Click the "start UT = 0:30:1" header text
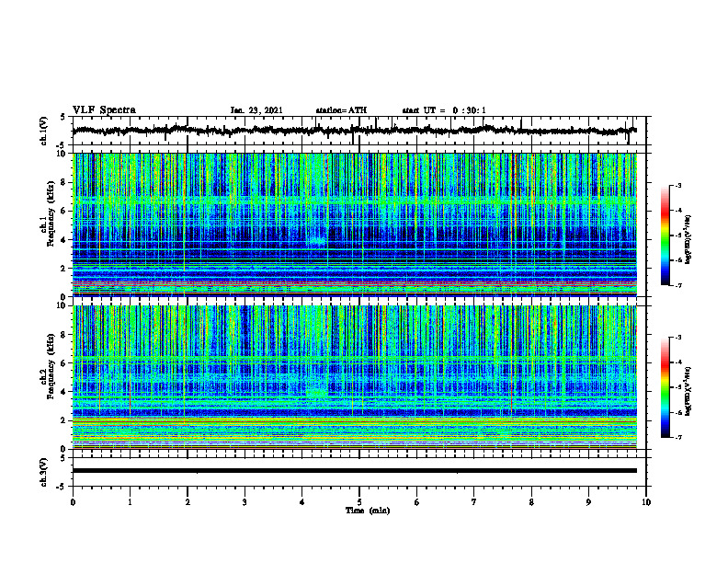 444,110
